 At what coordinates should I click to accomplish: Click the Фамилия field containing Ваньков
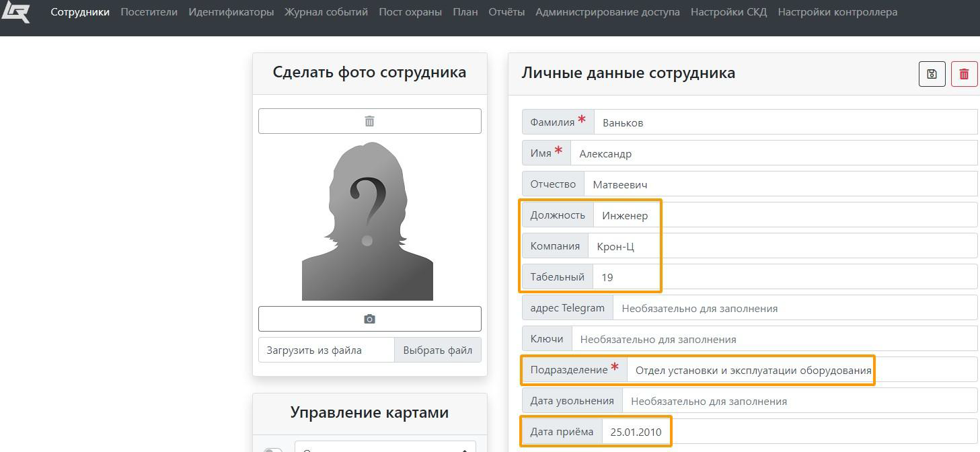coord(785,122)
